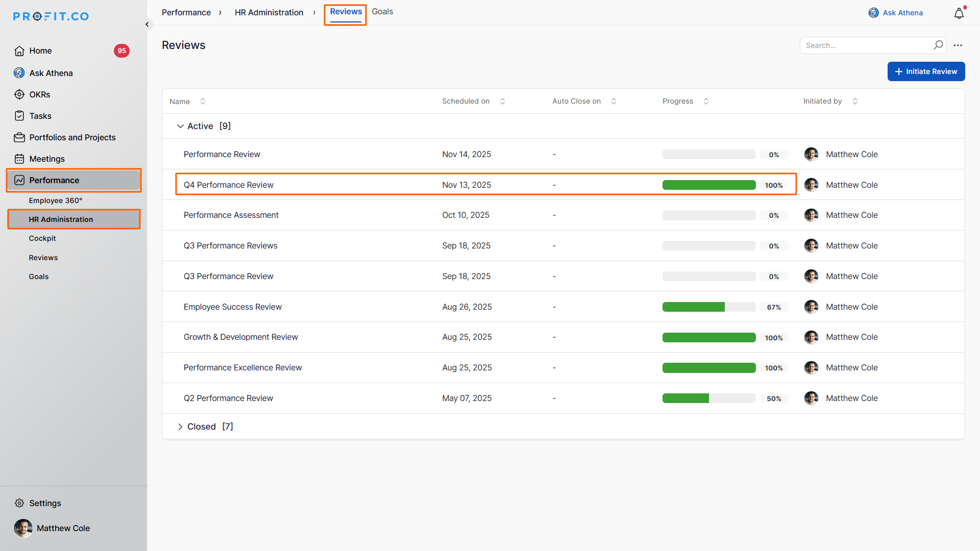Open the three-dot more options menu
The height and width of the screenshot is (551, 980).
tap(958, 45)
